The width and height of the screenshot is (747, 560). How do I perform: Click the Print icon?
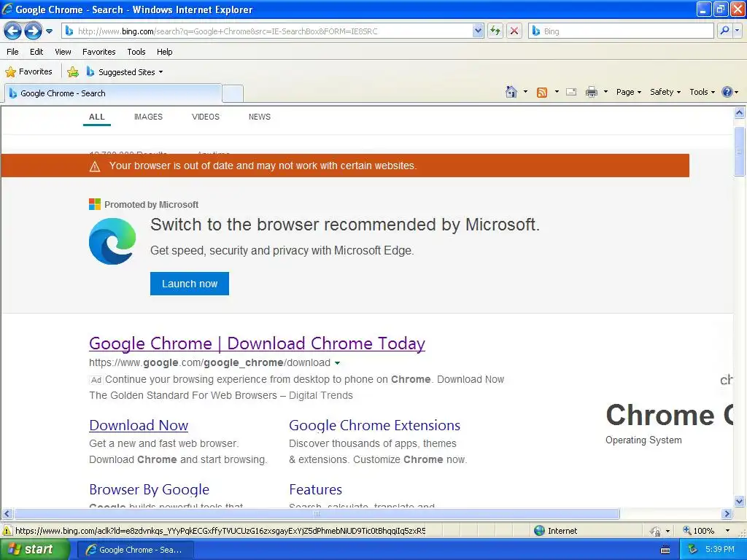pyautogui.click(x=591, y=92)
